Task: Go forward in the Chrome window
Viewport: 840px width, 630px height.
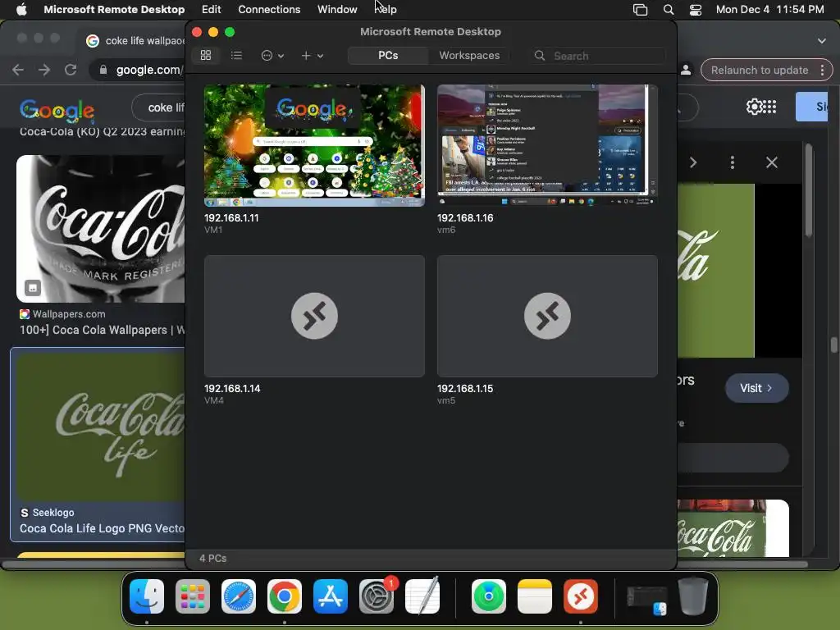Action: tap(44, 70)
